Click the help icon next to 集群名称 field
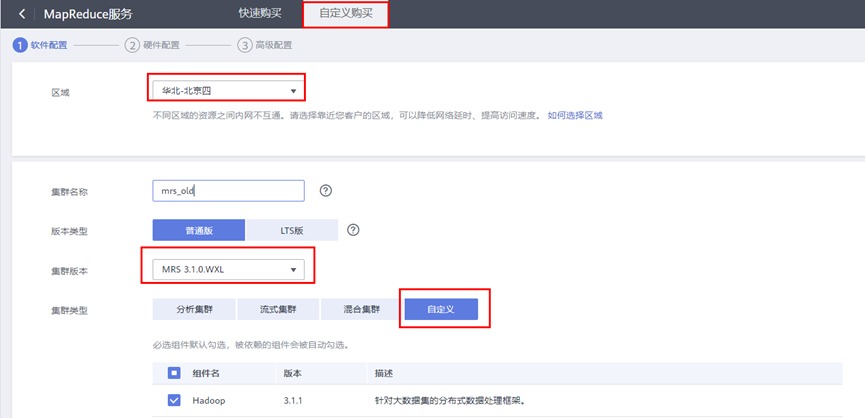 [325, 191]
